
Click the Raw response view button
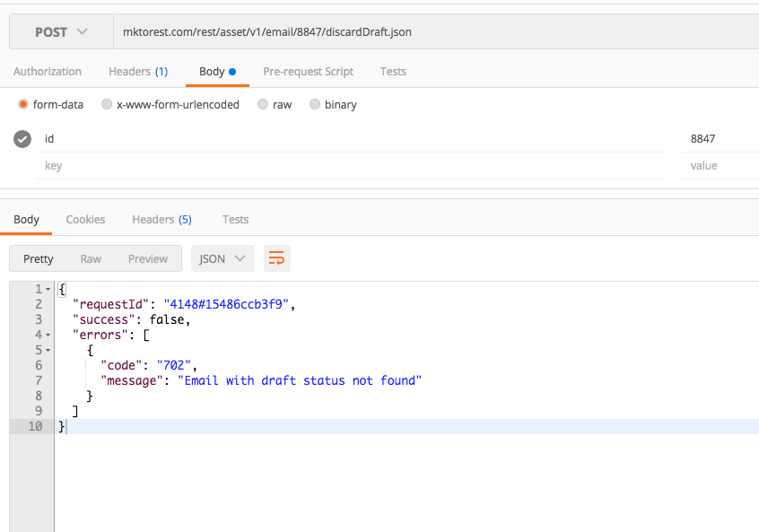point(91,258)
